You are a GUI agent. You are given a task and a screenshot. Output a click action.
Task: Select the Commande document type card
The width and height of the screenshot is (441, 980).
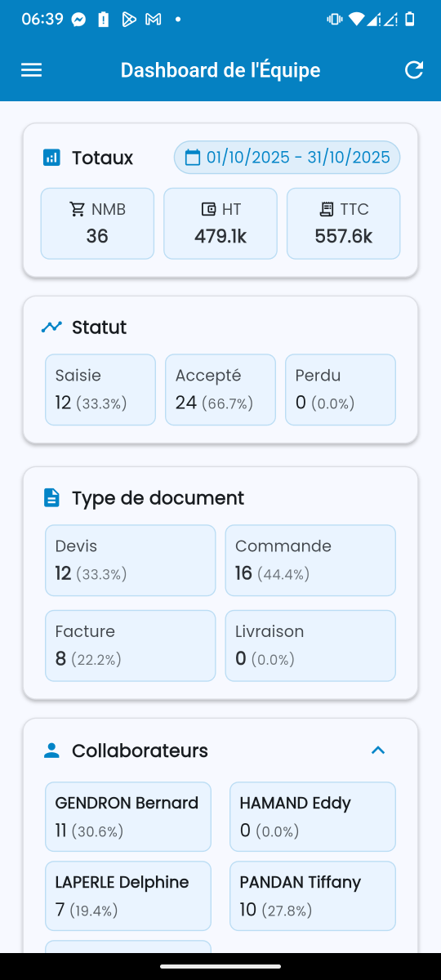click(x=310, y=560)
